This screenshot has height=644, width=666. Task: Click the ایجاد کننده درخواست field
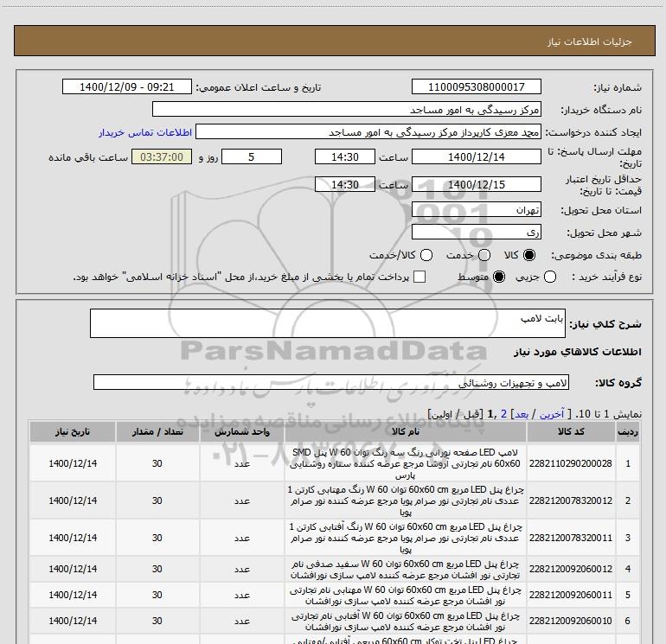368,131
